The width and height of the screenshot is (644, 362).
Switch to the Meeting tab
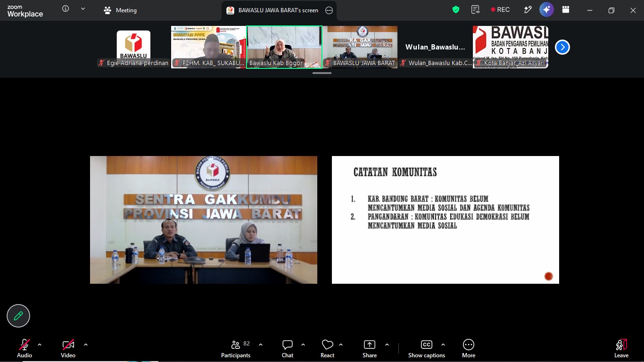pos(120,10)
